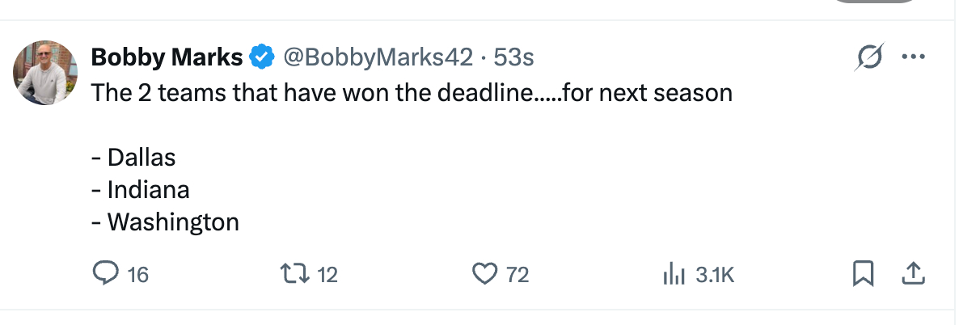The width and height of the screenshot is (980, 325).
Task: Click the 3.1K views count
Action: 714,276
